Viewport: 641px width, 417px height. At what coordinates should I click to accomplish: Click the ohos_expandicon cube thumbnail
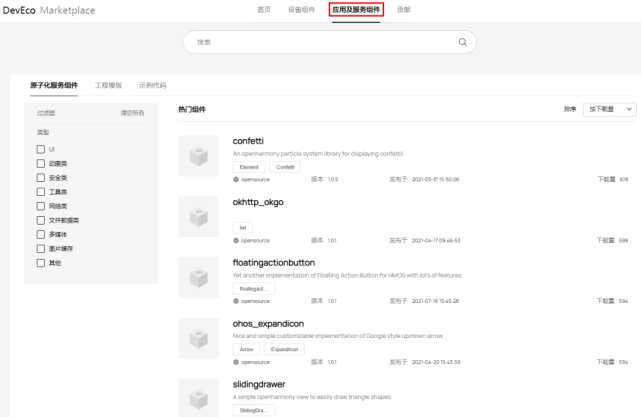click(x=199, y=339)
